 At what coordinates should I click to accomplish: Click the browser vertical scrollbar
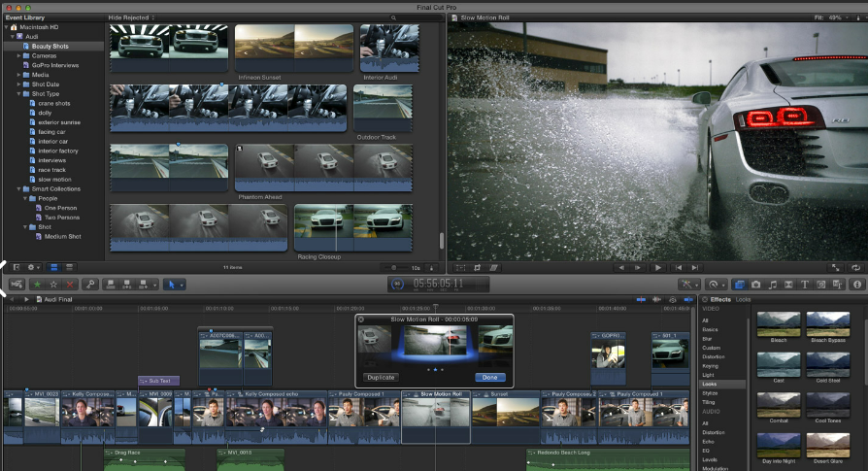click(x=441, y=241)
